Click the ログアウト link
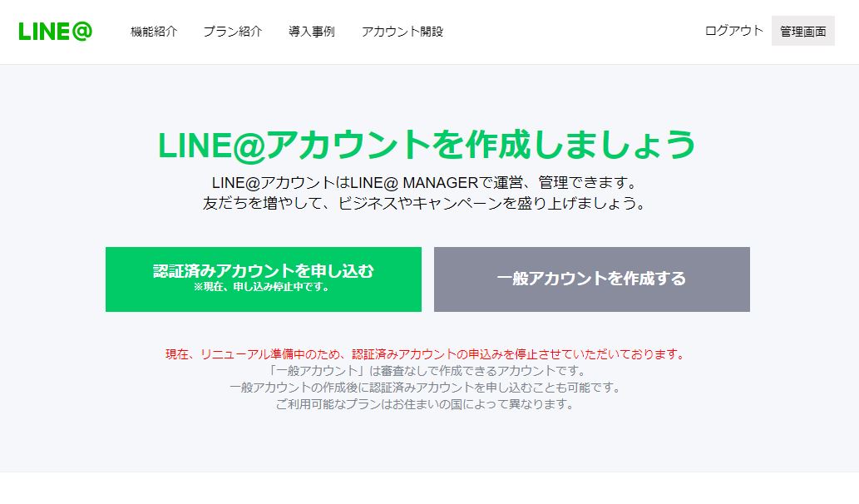The image size is (859, 504). (733, 31)
